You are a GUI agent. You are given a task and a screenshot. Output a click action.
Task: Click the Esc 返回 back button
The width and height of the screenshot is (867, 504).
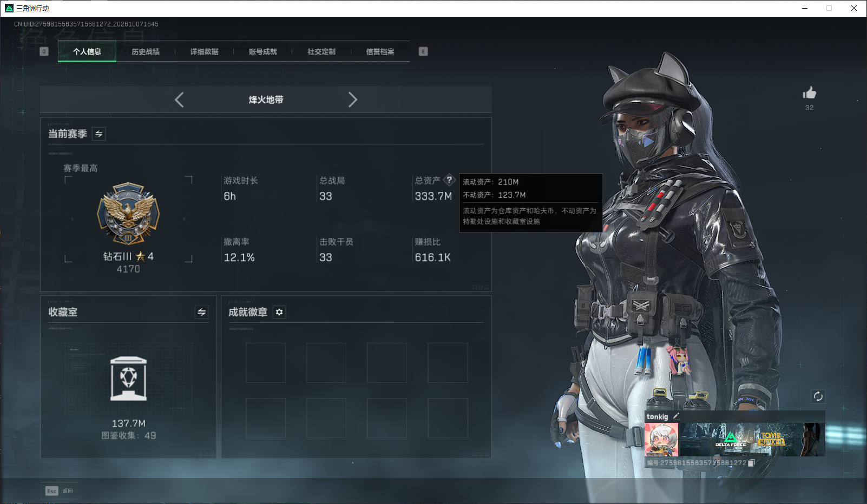coord(59,491)
